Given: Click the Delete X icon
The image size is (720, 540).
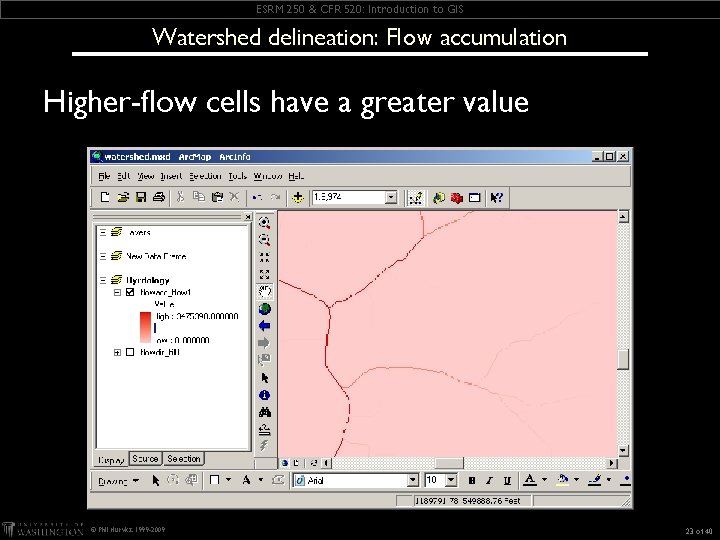Looking at the screenshot, I should coord(235,197).
